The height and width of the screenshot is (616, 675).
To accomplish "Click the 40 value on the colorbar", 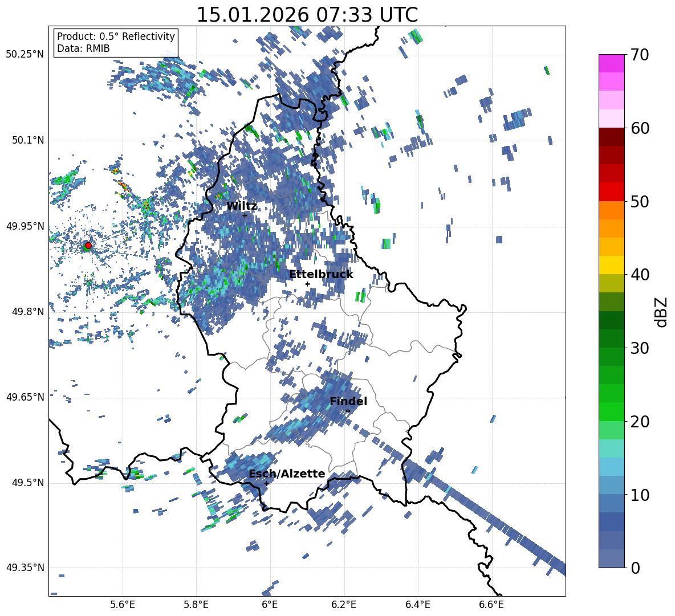I will point(640,275).
